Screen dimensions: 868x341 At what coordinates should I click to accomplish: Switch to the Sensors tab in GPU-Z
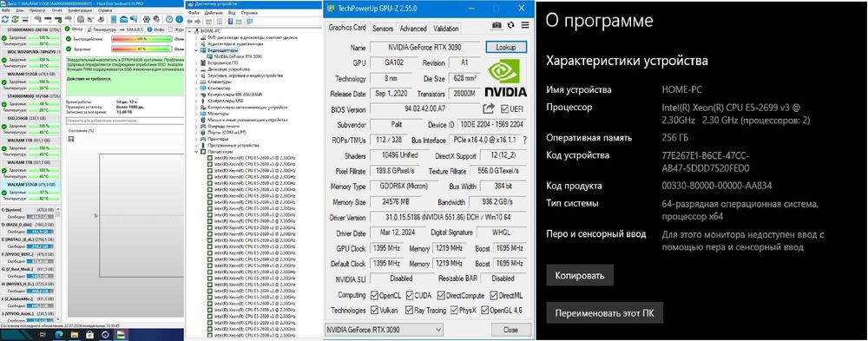tap(383, 29)
